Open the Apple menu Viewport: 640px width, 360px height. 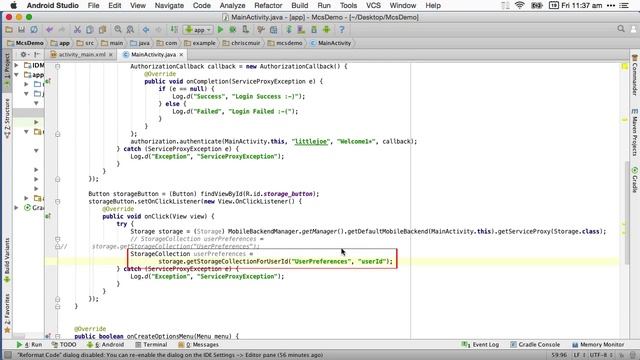tap(13, 5)
